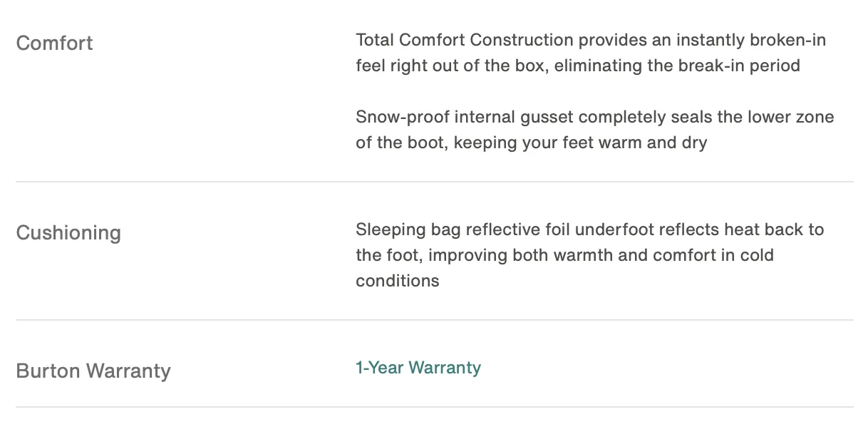Click the Burton Warranty label

click(x=93, y=371)
